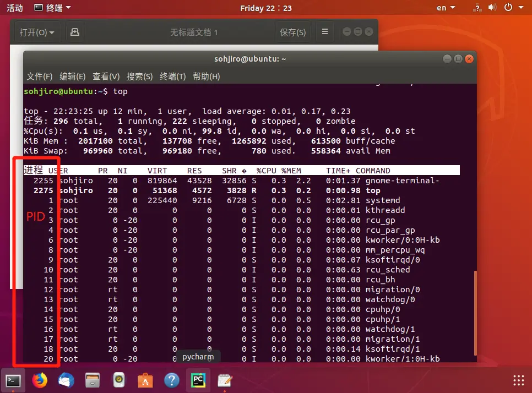Open the 打开(O) dropdown in gedit

(37, 32)
